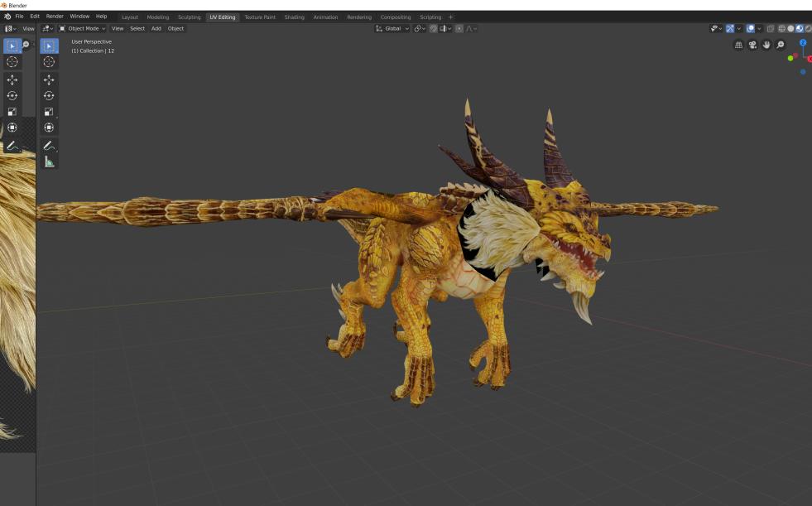
Task: Click the Blender logo icon
Action: tap(7, 17)
